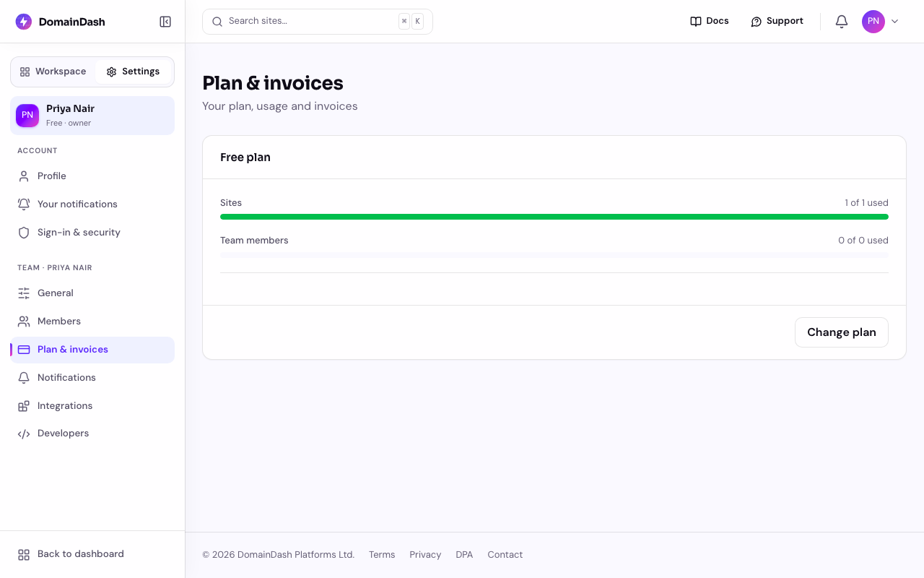
Task: Click the Support chat bubble icon
Action: (757, 22)
